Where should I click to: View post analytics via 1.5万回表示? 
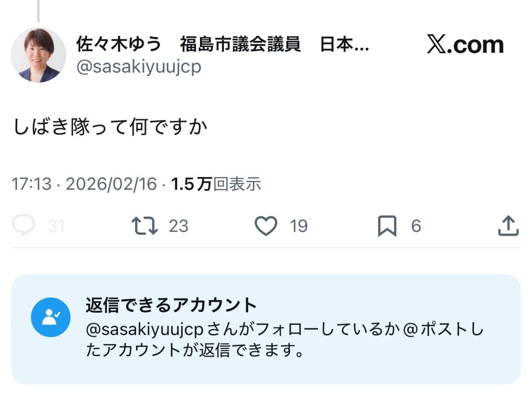[x=216, y=184]
